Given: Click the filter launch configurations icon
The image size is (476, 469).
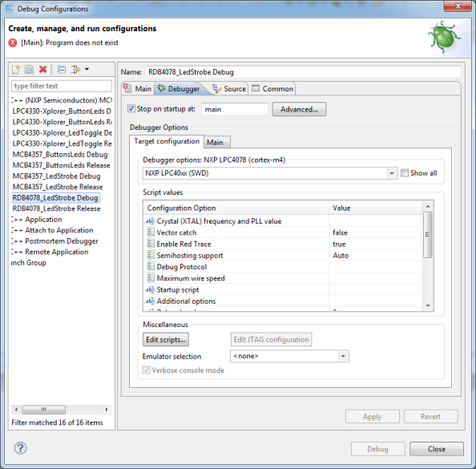Looking at the screenshot, I should 75,70.
